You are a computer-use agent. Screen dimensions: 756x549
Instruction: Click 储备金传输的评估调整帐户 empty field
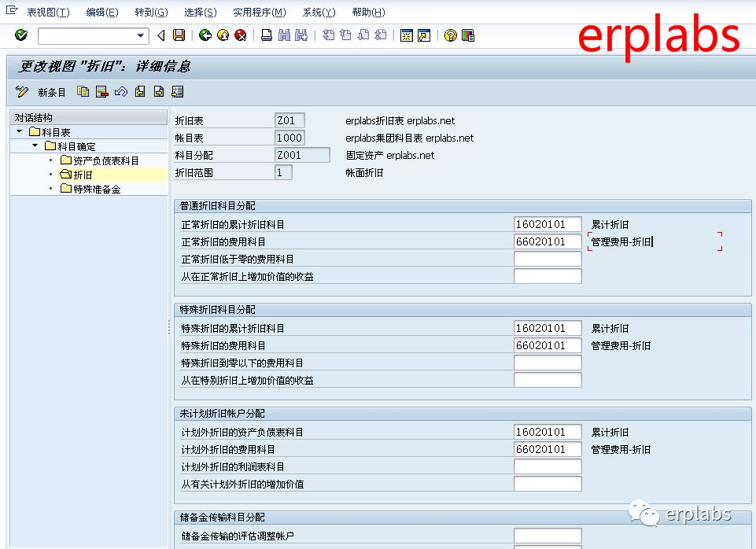click(x=548, y=536)
